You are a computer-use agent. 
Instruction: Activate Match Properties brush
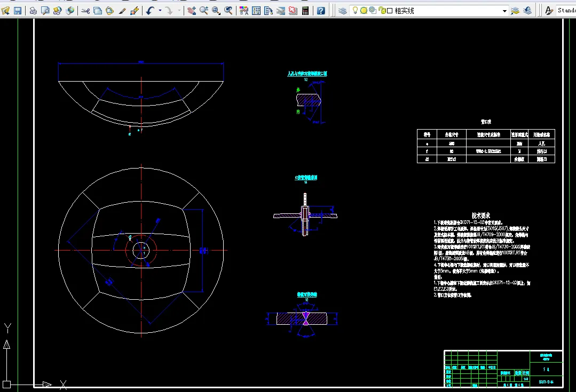click(122, 11)
